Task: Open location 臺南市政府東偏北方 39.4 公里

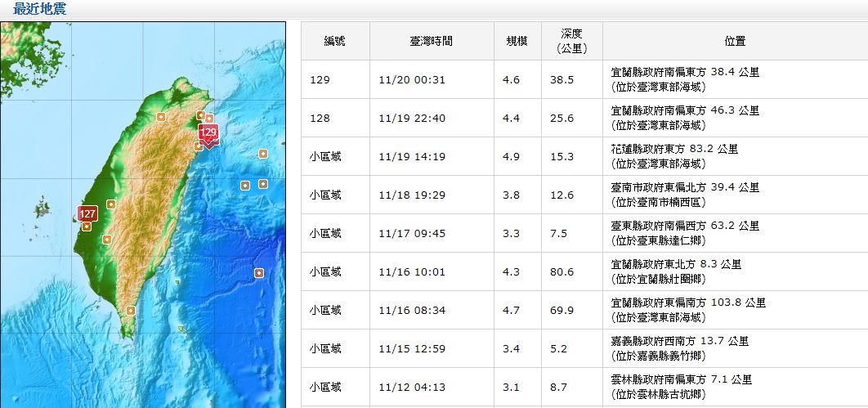Action: point(685,188)
